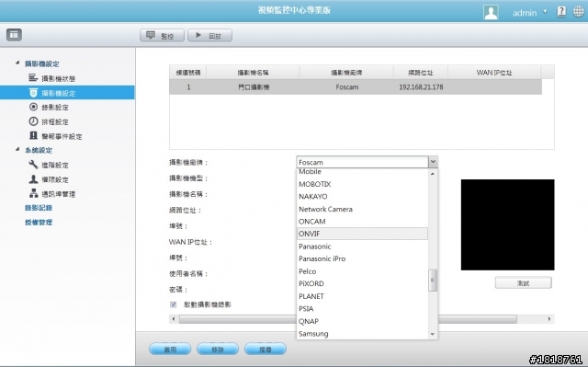588x367 pixels.
Task: Click the test button below the preview
Action: pyautogui.click(x=523, y=282)
